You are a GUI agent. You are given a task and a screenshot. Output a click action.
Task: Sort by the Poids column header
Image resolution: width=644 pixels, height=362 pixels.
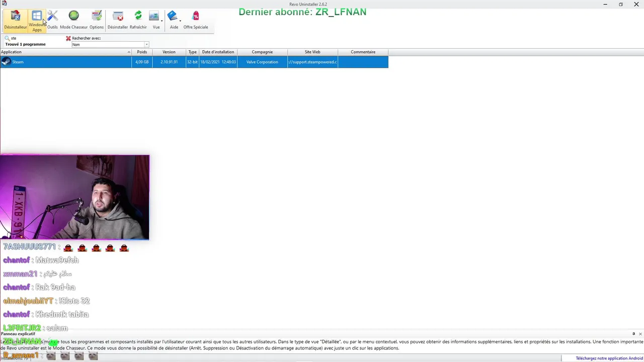[142, 52]
